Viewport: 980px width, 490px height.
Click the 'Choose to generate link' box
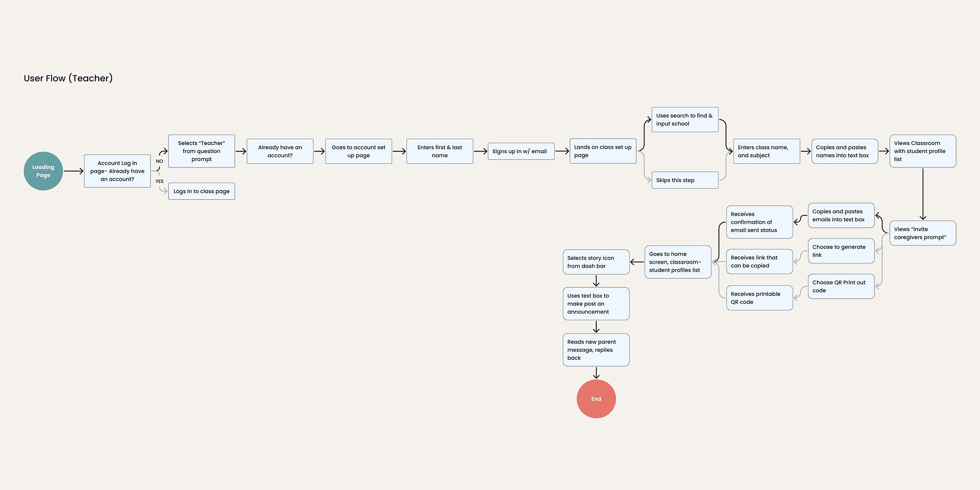click(x=841, y=251)
